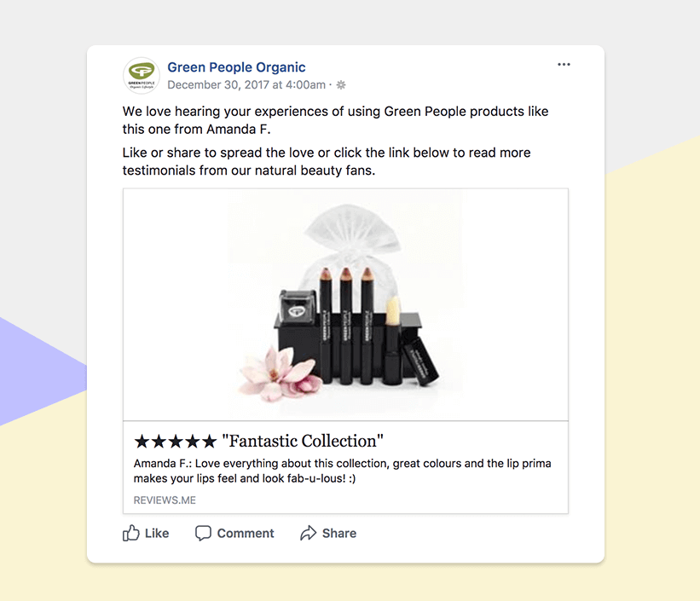Click the thumbs-up Like icon
Image resolution: width=700 pixels, height=601 pixels.
click(x=131, y=533)
